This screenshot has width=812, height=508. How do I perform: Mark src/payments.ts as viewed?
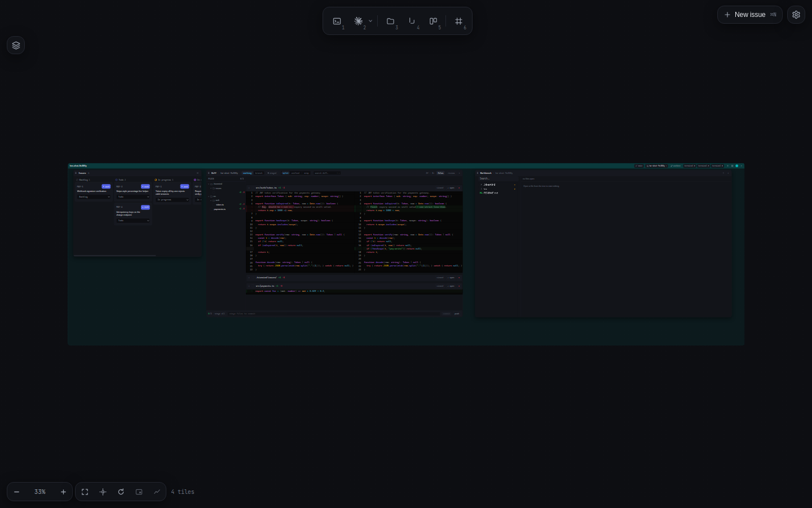pyautogui.click(x=440, y=286)
